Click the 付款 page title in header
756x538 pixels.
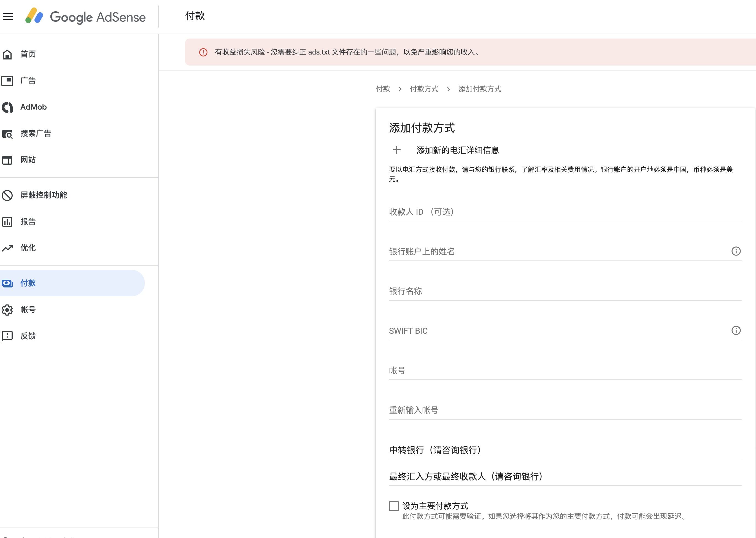coord(195,16)
